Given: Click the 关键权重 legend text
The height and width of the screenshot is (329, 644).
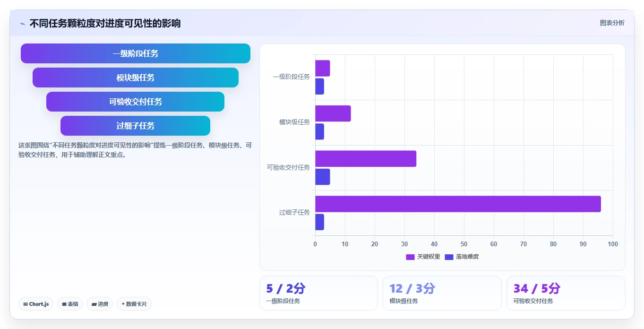Looking at the screenshot, I should [x=429, y=257].
